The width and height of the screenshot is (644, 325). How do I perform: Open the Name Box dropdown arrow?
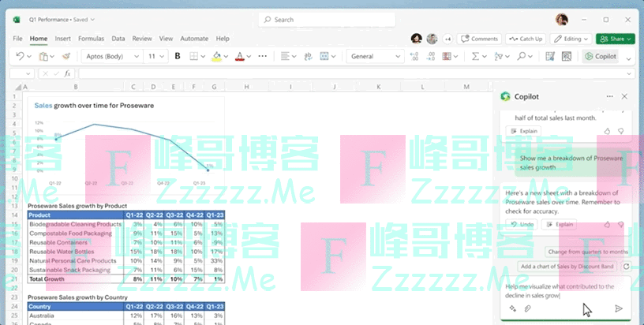point(28,74)
